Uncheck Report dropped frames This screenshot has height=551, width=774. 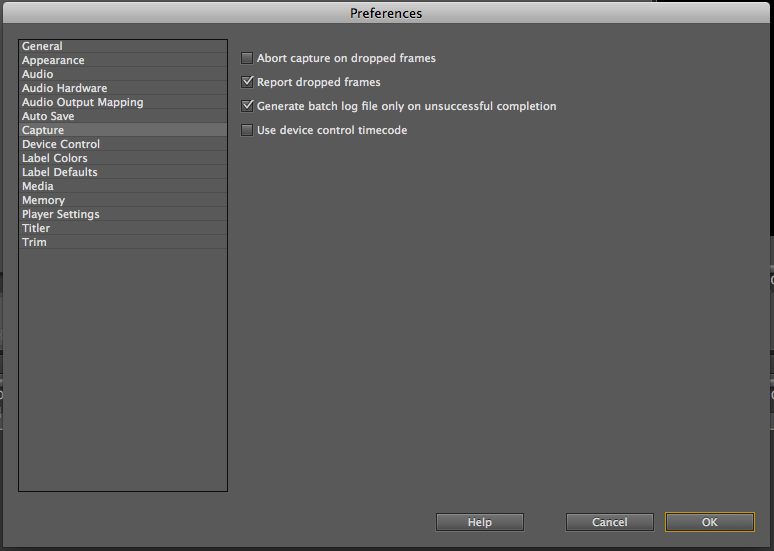247,82
